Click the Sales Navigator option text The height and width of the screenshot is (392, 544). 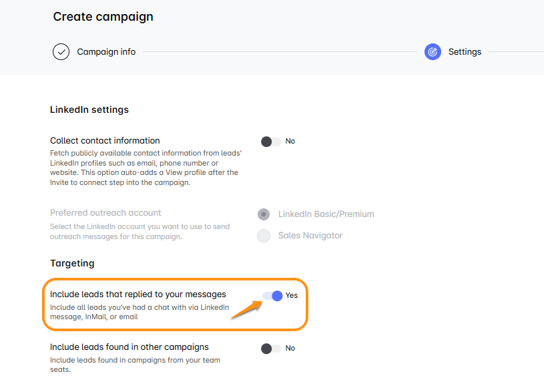(x=310, y=236)
